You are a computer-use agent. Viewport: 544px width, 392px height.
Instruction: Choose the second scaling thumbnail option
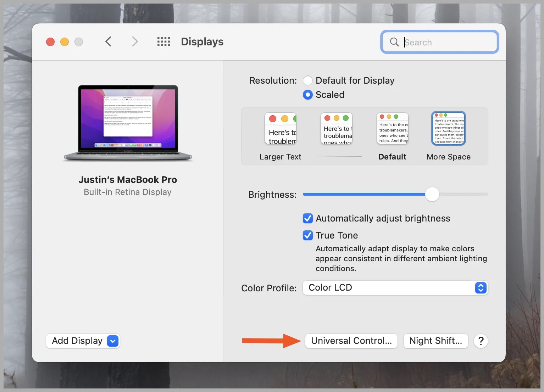[x=337, y=128]
